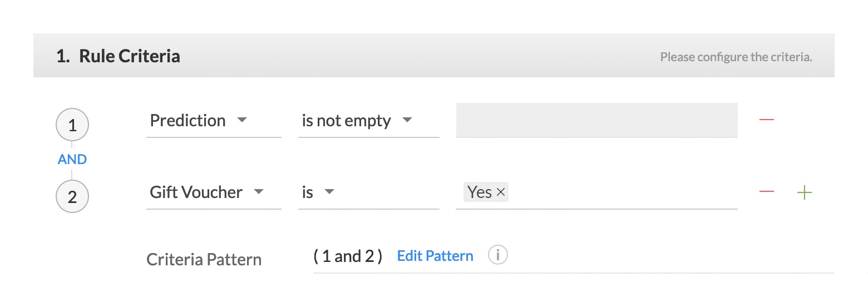Viewport: 868px width, 307px height.
Task: Remove the Gift Voucher criteria row
Action: [766, 192]
